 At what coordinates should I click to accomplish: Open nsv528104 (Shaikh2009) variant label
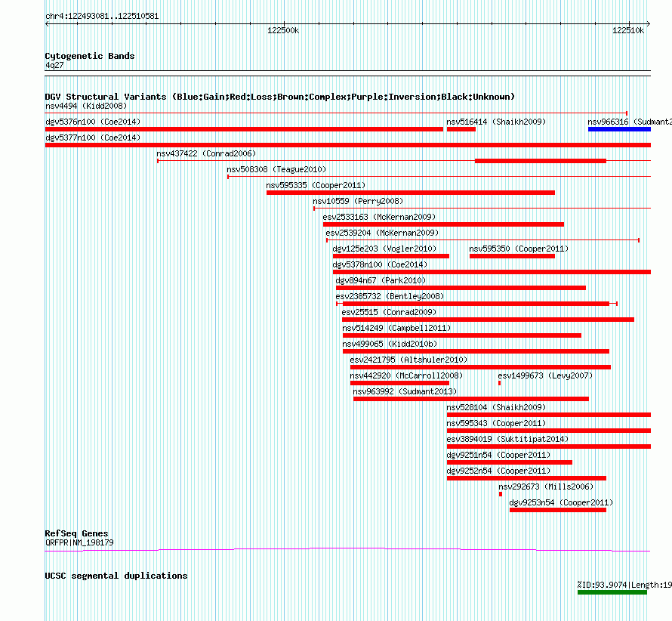point(496,407)
